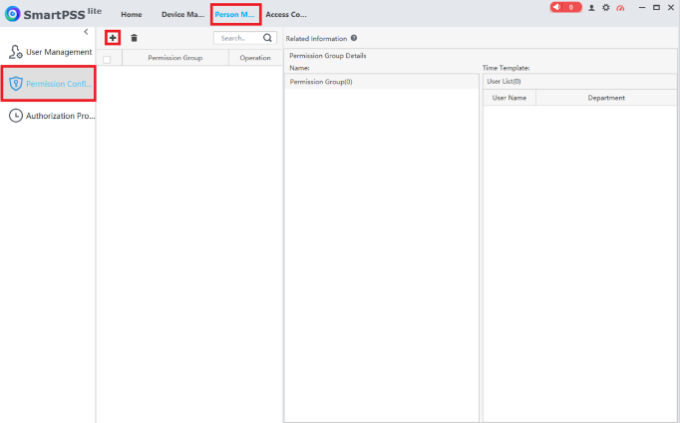Open the Access Control tab
Screen dimensions: 680x423
(286, 14)
